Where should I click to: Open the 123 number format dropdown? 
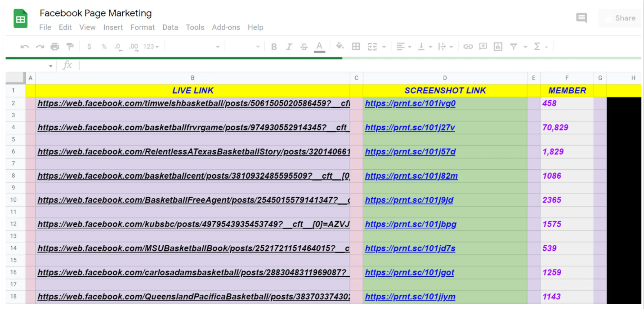click(151, 47)
